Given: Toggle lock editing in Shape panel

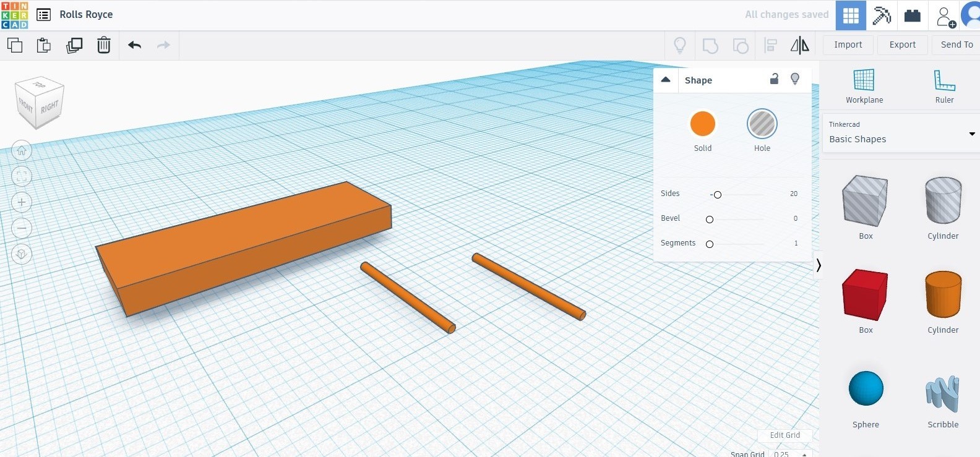Looking at the screenshot, I should pos(774,79).
